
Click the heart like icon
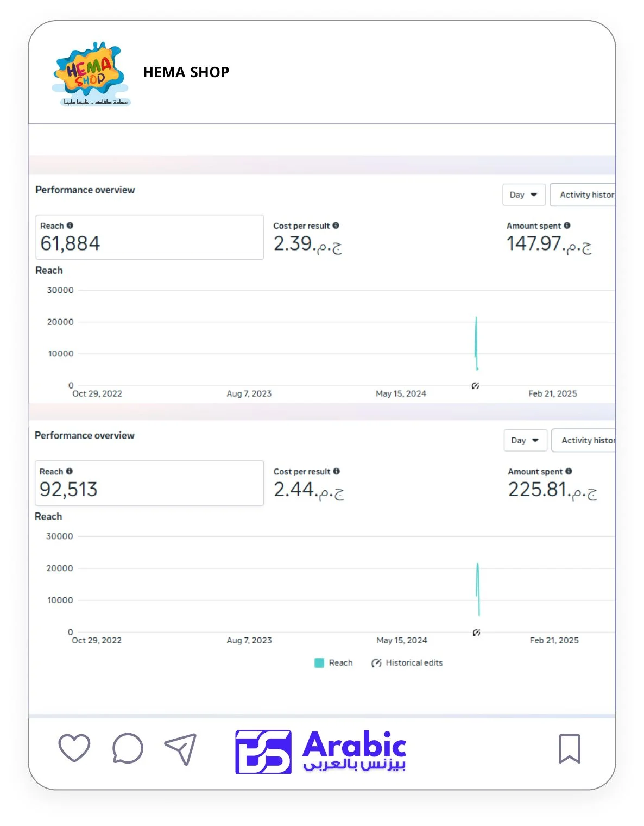click(x=74, y=748)
